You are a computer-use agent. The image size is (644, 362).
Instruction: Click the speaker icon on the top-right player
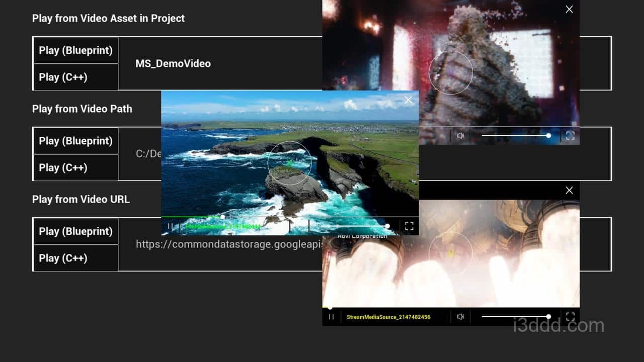pyautogui.click(x=461, y=135)
